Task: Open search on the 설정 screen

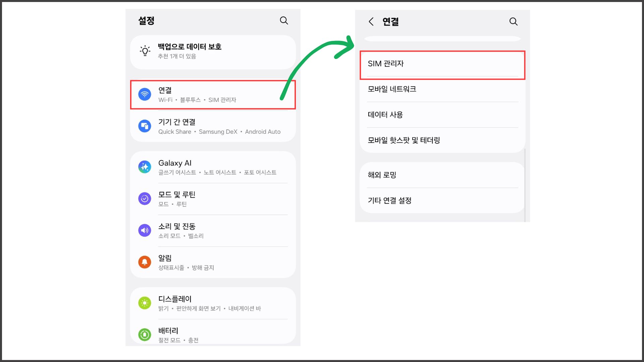Action: click(284, 20)
